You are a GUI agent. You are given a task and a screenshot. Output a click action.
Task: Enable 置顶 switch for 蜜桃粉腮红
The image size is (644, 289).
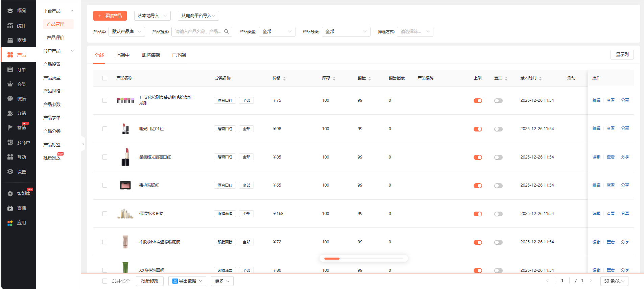tap(498, 186)
